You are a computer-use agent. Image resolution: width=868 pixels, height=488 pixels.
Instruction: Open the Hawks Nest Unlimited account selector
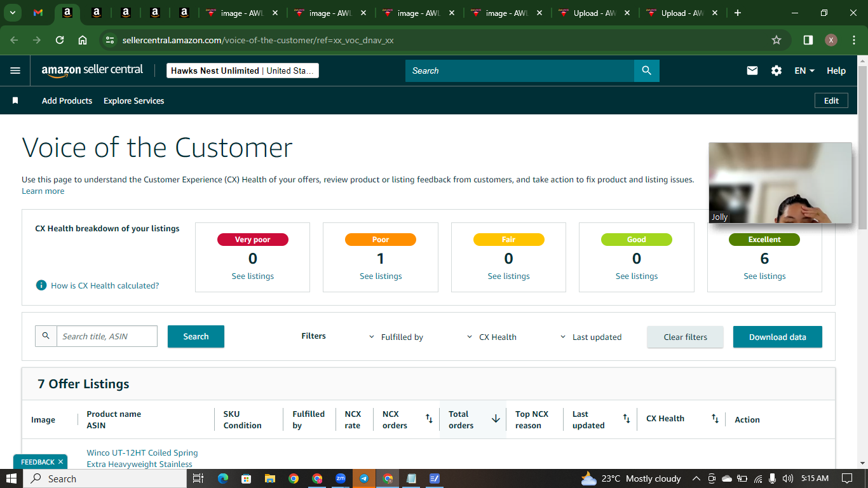(243, 71)
